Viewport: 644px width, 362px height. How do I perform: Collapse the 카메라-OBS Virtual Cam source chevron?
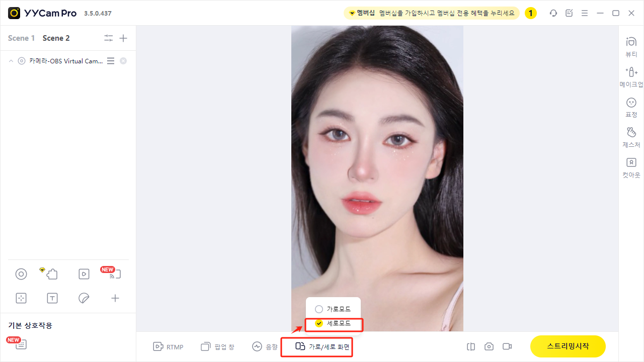11,61
